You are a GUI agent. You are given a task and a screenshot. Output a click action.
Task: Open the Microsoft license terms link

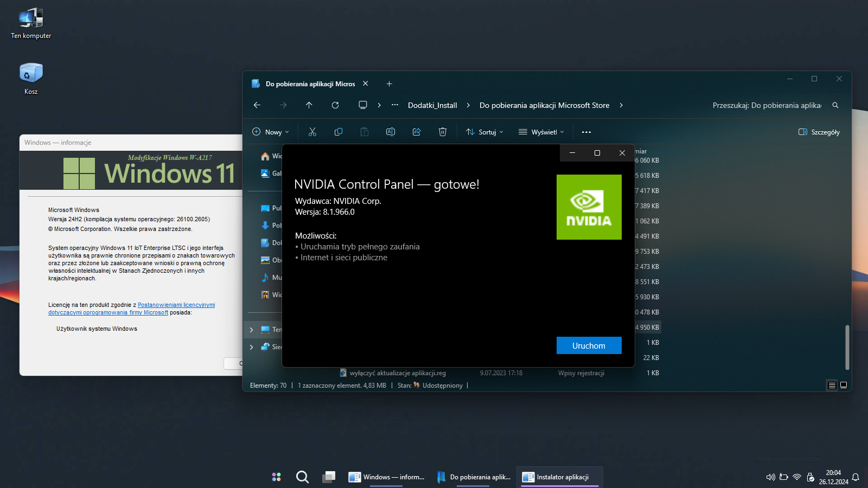point(176,305)
